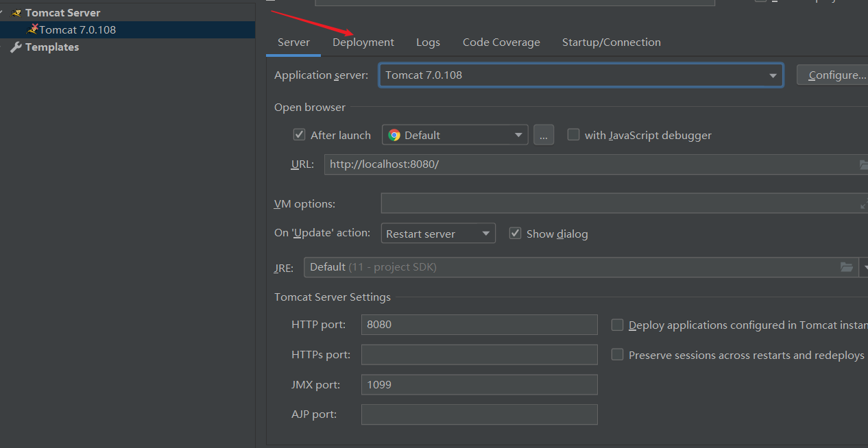Open the Default browser dropdown
868x448 pixels.
tap(455, 135)
